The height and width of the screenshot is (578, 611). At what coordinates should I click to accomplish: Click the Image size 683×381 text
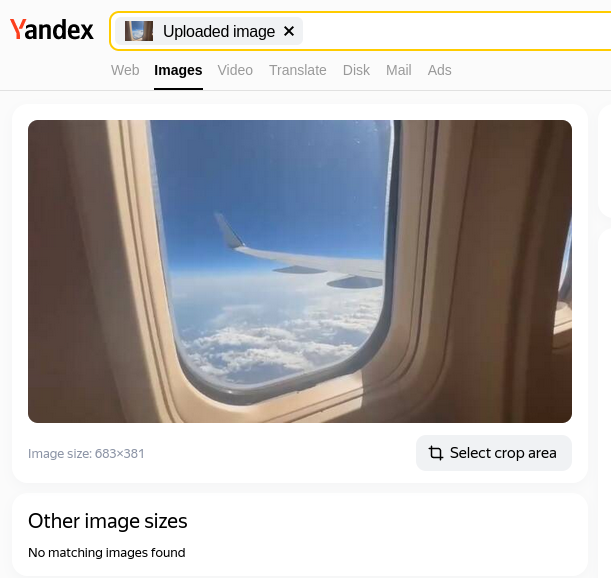pyautogui.click(x=86, y=454)
